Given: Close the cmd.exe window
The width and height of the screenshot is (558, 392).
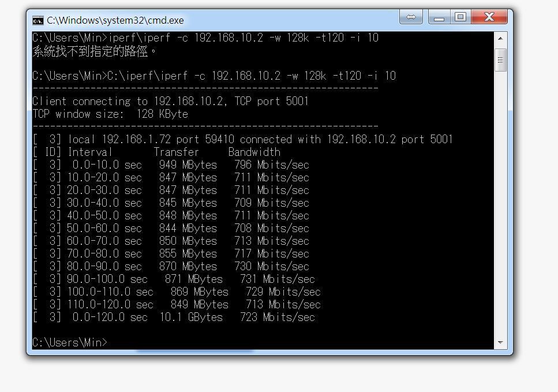Looking at the screenshot, I should [x=489, y=17].
